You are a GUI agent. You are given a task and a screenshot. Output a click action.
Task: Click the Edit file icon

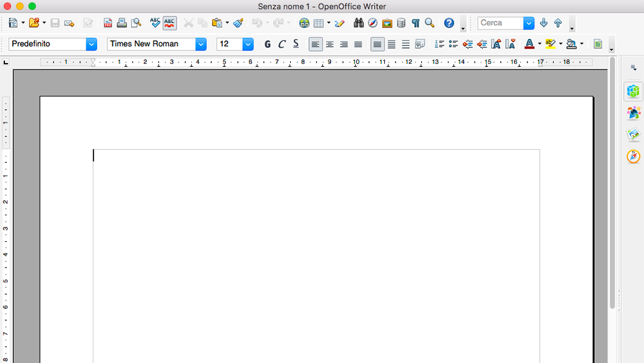pyautogui.click(x=88, y=23)
